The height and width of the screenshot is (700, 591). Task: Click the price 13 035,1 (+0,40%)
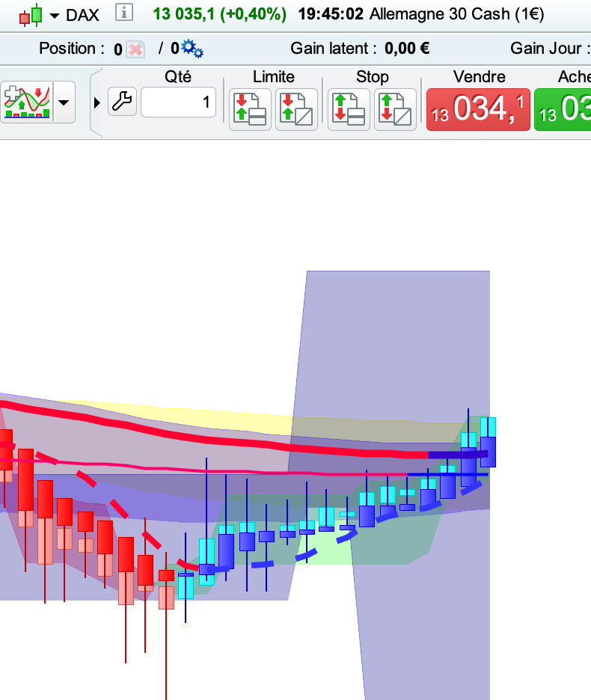pos(219,14)
